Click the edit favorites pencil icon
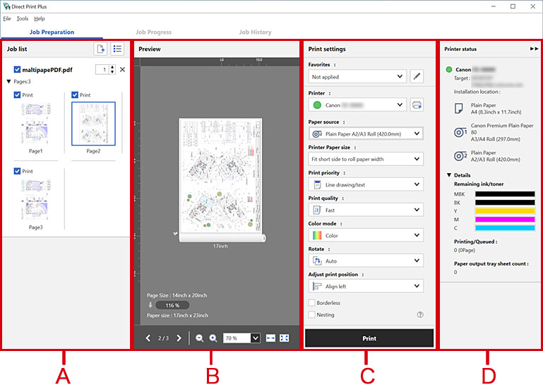Image resolution: width=543 pixels, height=392 pixels. point(417,76)
